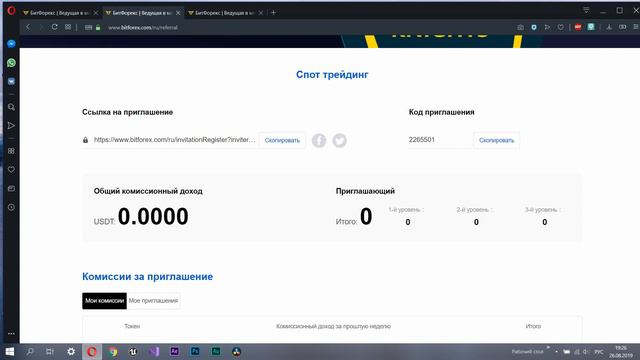Go back to the previous page
This screenshot has width=640, height=360.
28,27
